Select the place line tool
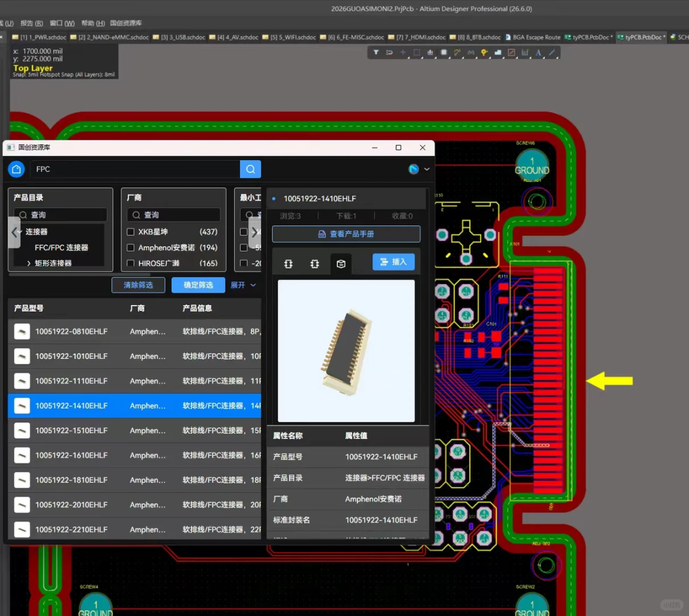Screen dimensions: 689x616 (552, 52)
